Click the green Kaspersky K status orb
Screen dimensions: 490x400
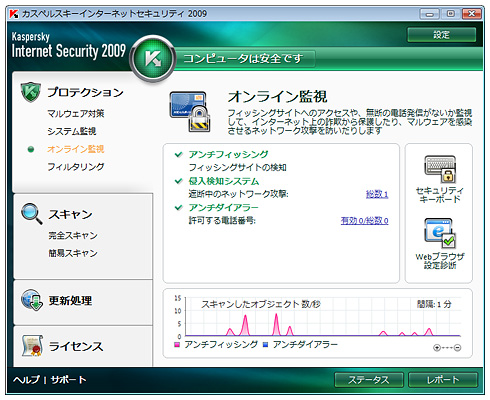[x=153, y=59]
